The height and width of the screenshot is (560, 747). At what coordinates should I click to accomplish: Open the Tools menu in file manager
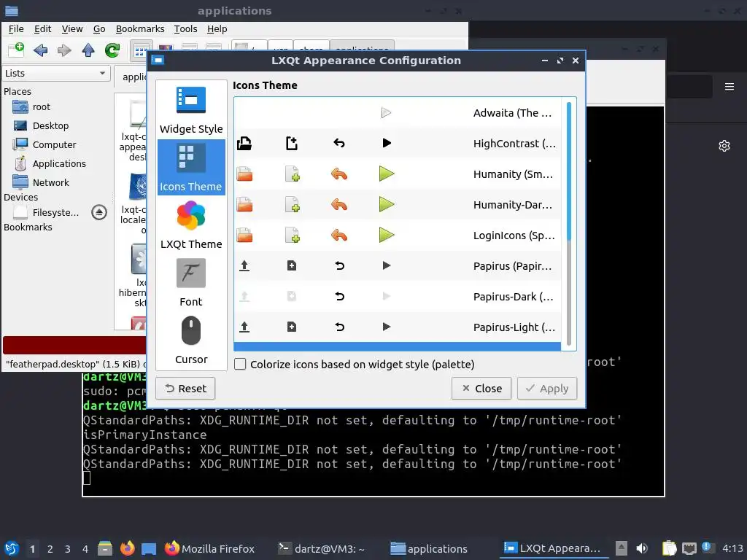(x=185, y=29)
